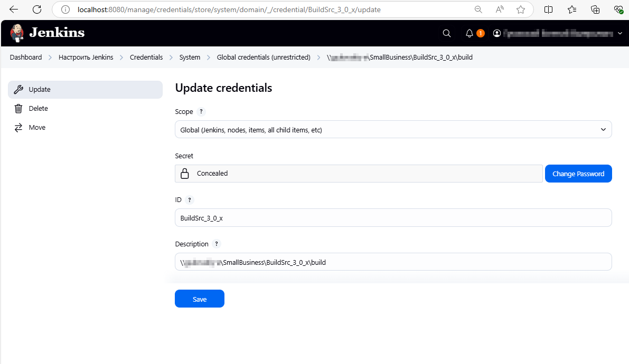
Task: Click the Save button
Action: (x=199, y=299)
